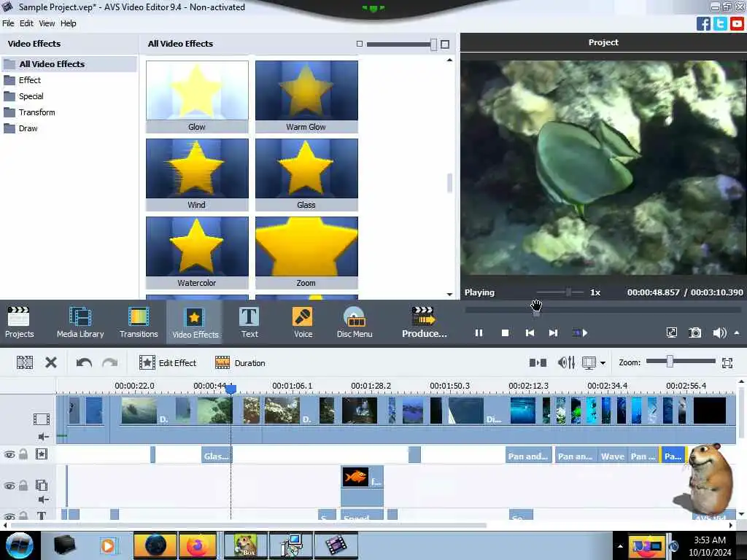747x560 pixels.
Task: Switch preview to full screen
Action: pos(671,332)
